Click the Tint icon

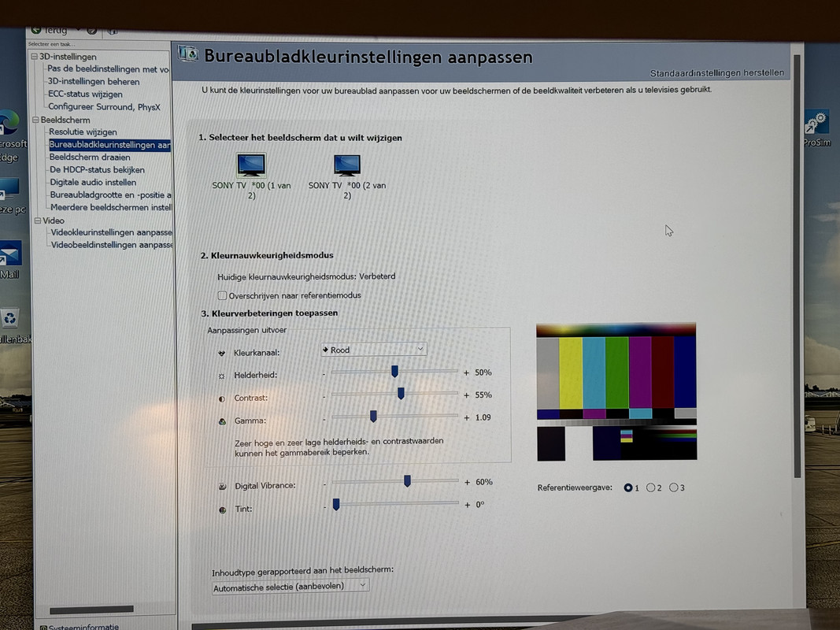(222, 510)
